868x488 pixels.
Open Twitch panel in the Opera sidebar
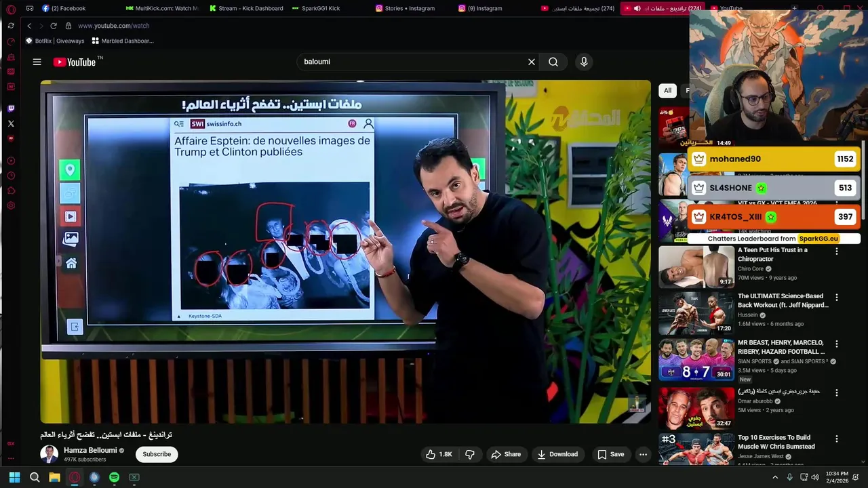click(11, 108)
